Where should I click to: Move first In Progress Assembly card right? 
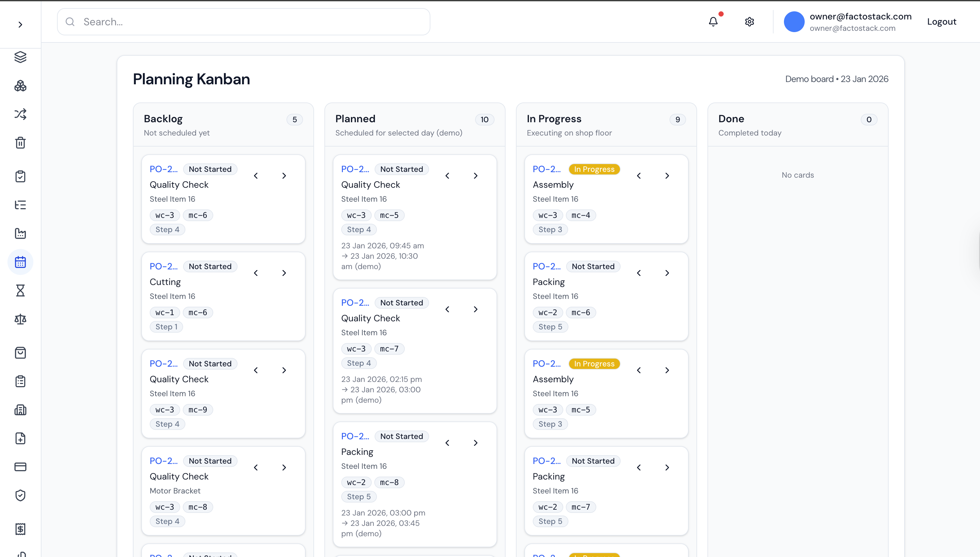click(x=667, y=176)
